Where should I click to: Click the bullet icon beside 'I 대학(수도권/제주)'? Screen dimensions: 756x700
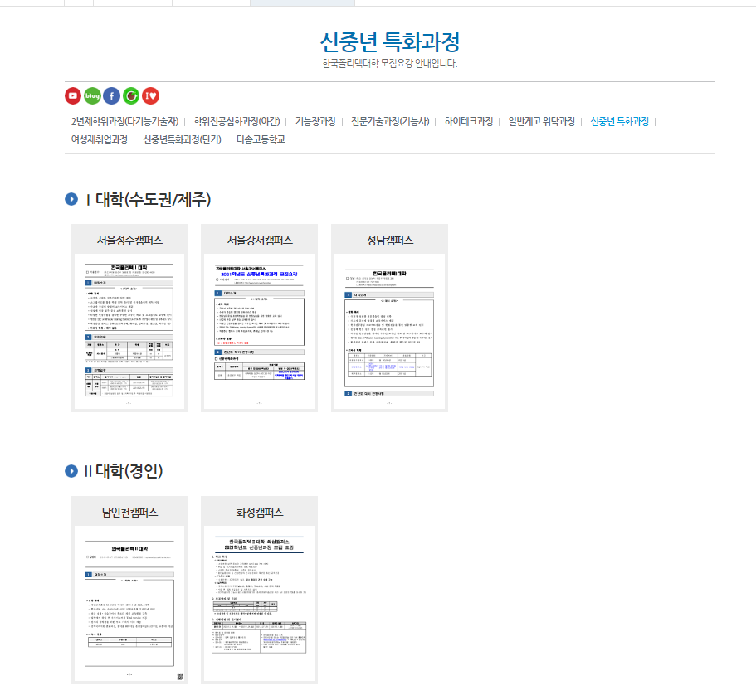pyautogui.click(x=71, y=199)
